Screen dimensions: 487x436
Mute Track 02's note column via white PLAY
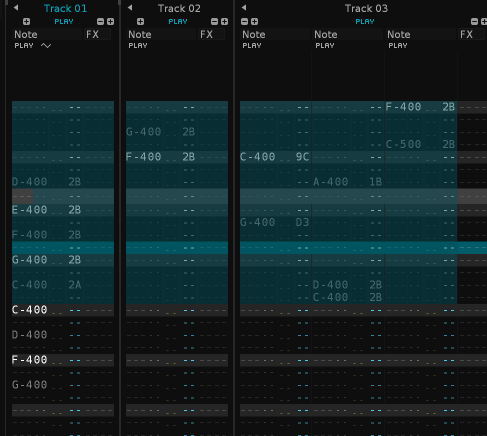tap(138, 46)
